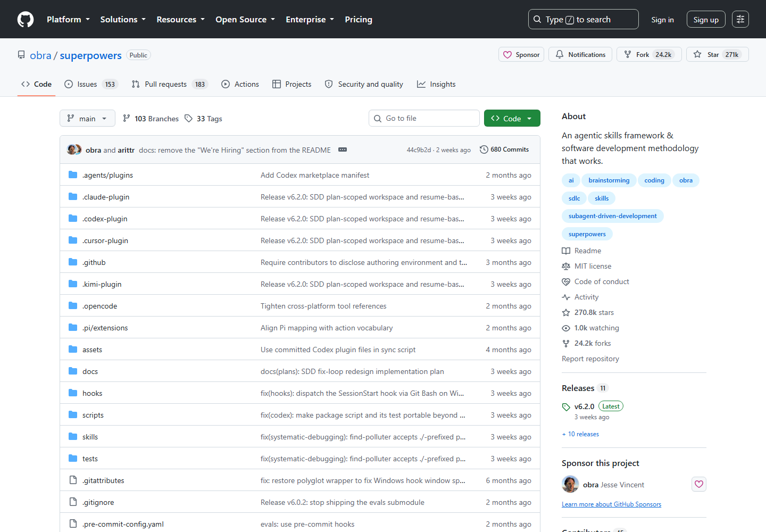Open the superpowers repository name link
The height and width of the screenshot is (532, 766).
tap(90, 55)
